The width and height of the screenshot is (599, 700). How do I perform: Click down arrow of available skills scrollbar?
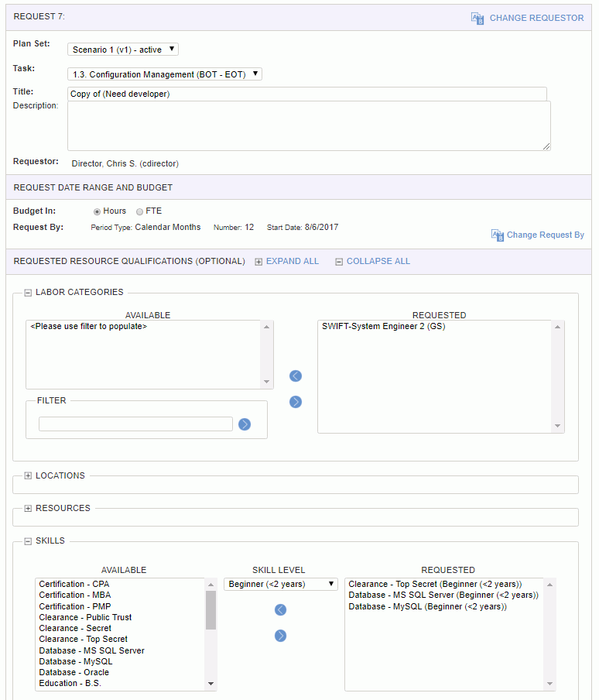click(211, 684)
